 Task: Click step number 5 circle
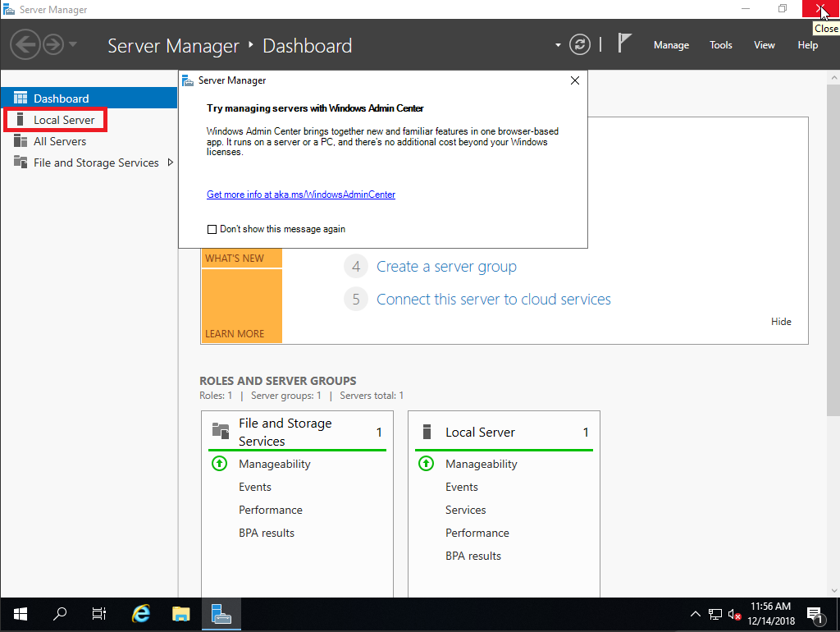coord(356,299)
